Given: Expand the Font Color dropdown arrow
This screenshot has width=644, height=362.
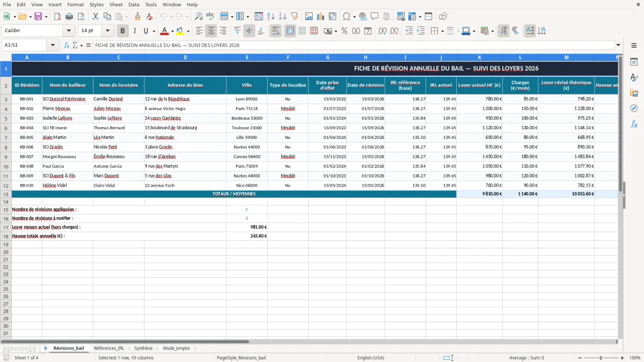Looking at the screenshot, I should (x=172, y=31).
